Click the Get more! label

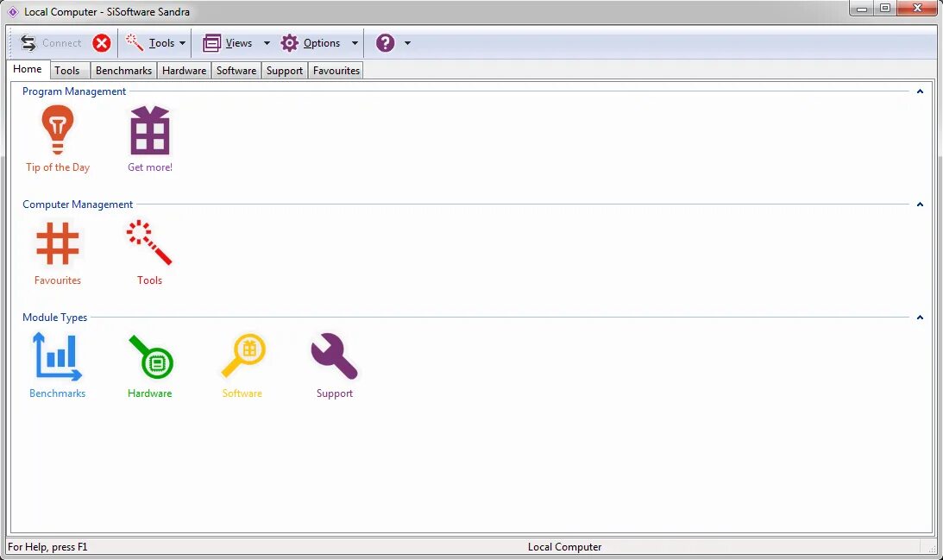click(150, 167)
